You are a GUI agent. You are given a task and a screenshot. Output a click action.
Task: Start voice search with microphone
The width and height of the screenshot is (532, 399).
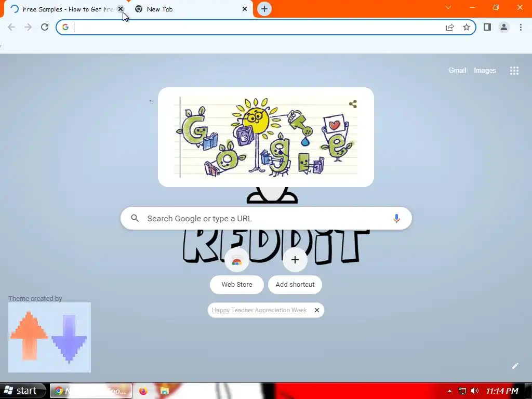pos(396,218)
